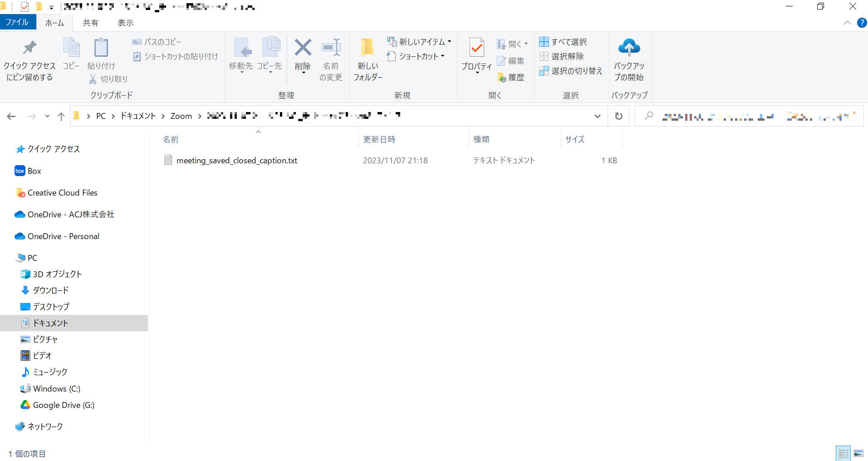The image size is (868, 461).
Task: Open Properties (プロパティ) checkmark icon
Action: (476, 48)
